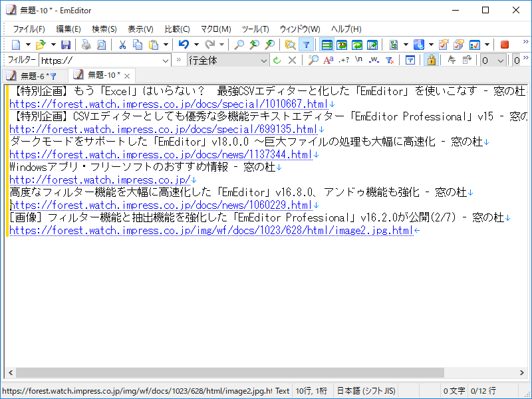532x399 pixels.
Task: Open 編集(E) menu
Action: coord(68,29)
